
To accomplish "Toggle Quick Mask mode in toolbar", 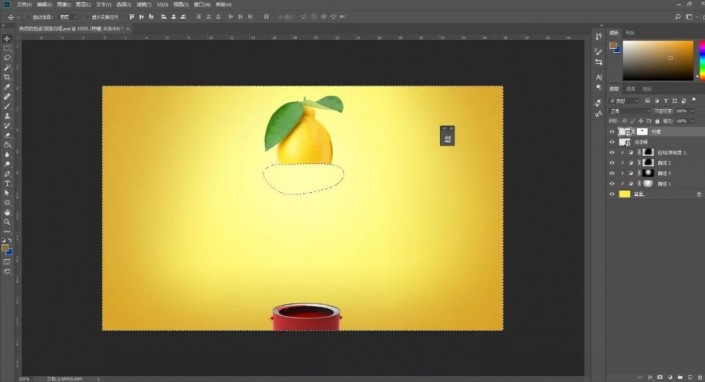I will click(7, 262).
